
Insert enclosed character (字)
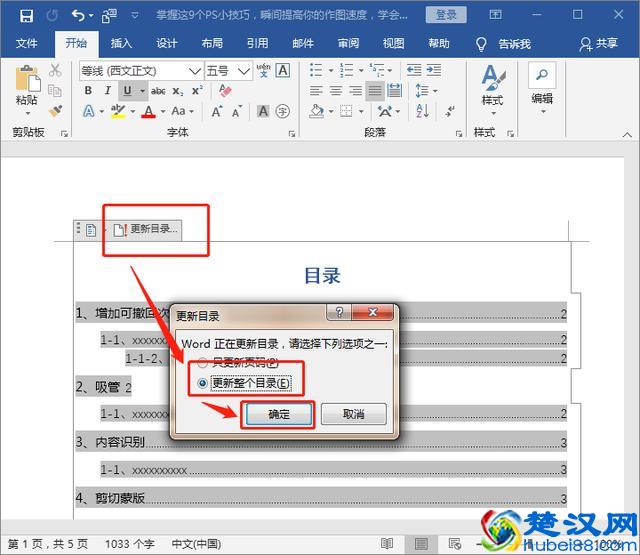(282, 111)
